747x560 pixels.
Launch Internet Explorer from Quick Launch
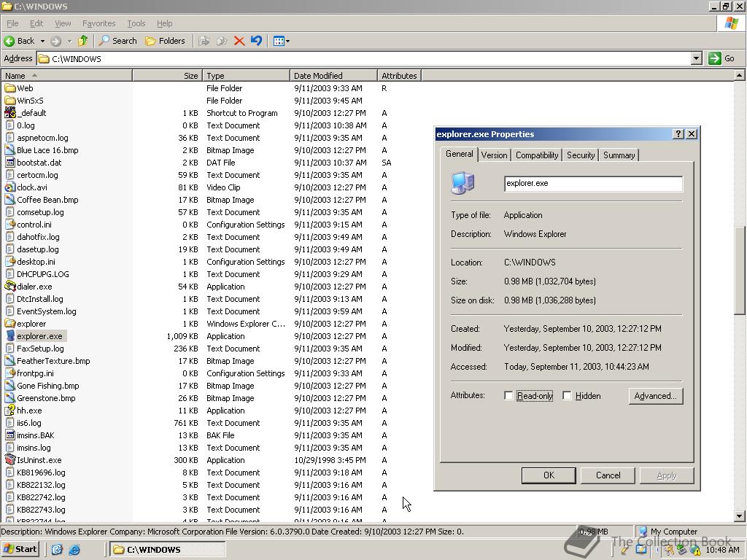click(x=74, y=550)
